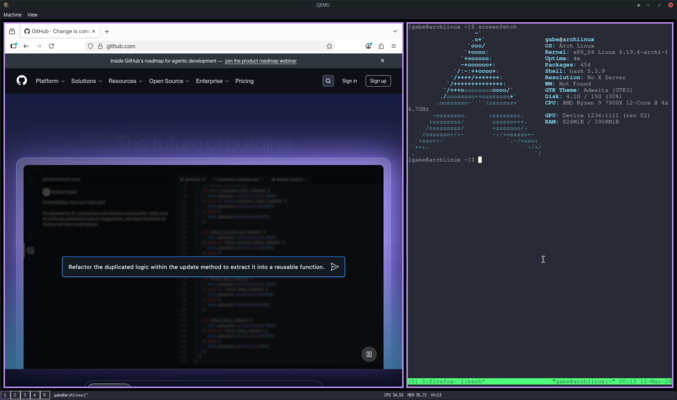This screenshot has width=677, height=400.
Task: Open the Firefox hamburger application menu
Action: 394,46
